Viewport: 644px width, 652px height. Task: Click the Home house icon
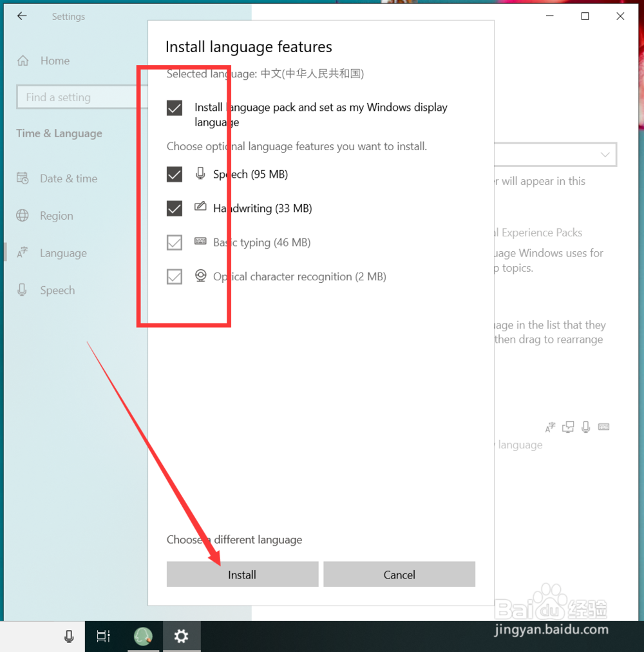tap(23, 61)
